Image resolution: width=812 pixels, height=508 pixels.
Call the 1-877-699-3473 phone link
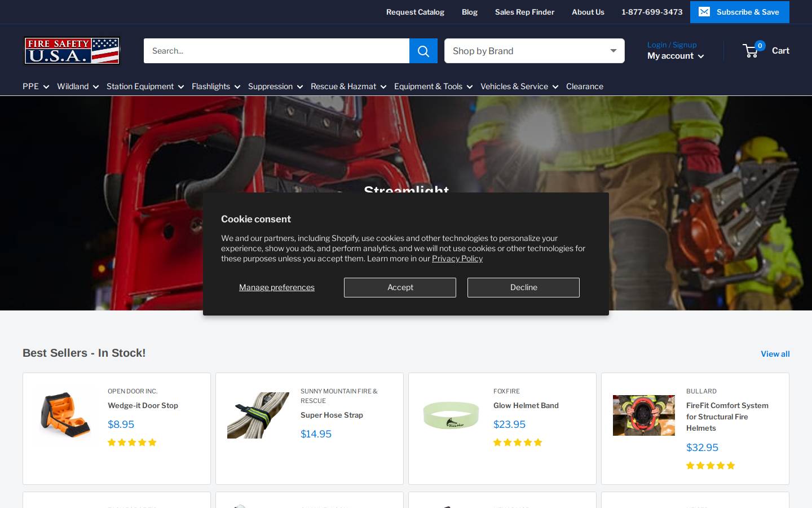coord(652,12)
